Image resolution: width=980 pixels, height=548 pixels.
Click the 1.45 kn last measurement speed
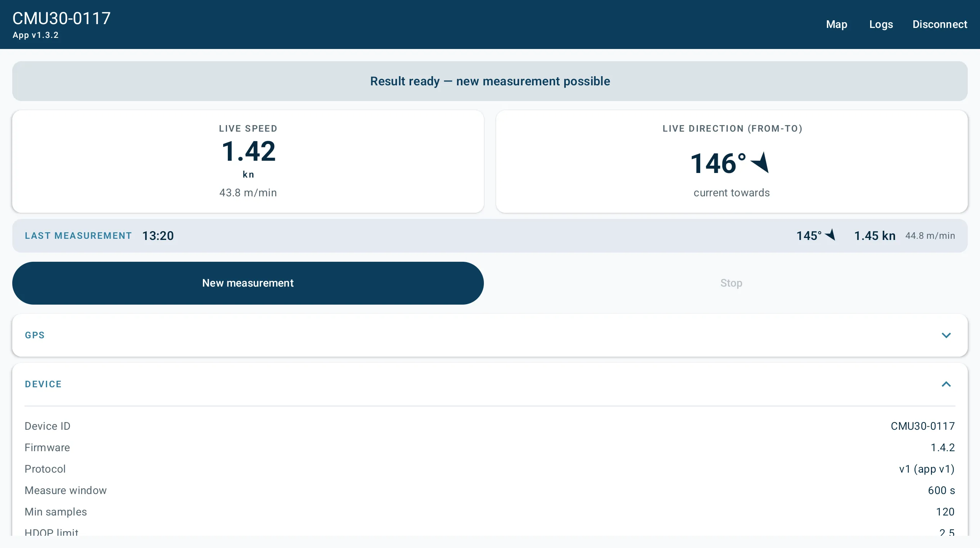pyautogui.click(x=875, y=236)
